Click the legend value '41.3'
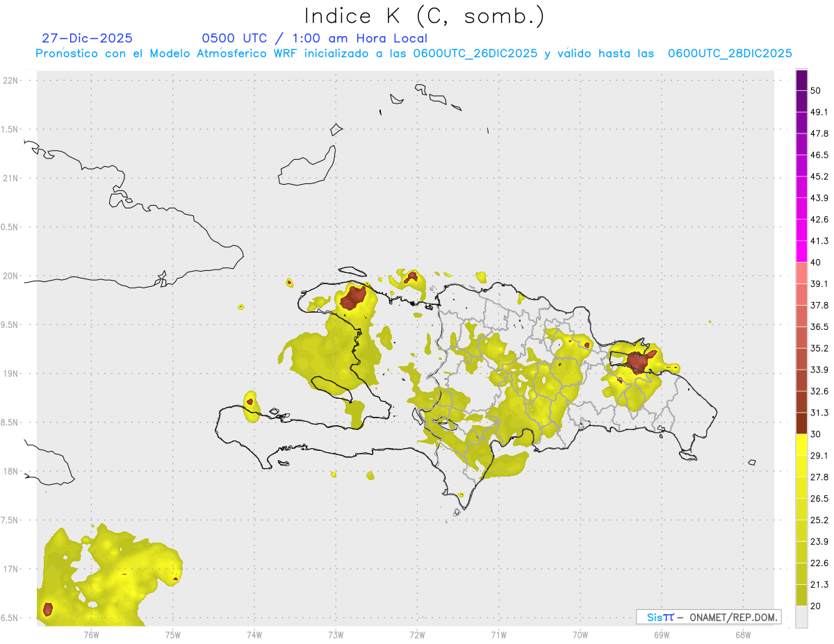Viewport: 834px width, 644px height. (x=819, y=241)
